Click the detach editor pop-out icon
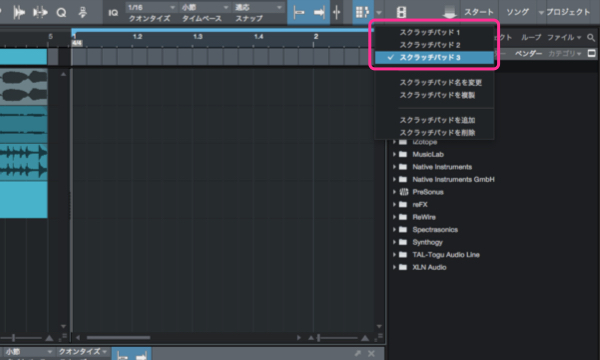This screenshot has height=360, width=600. click(x=357, y=353)
